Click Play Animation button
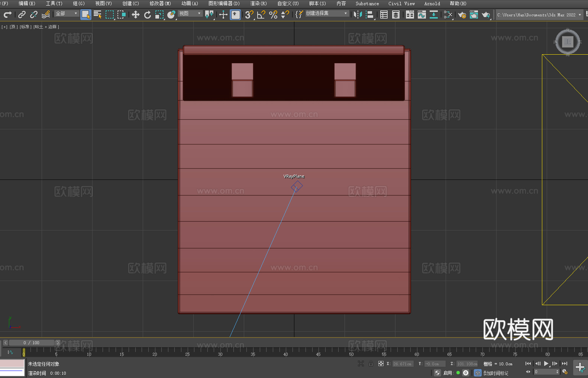 [546, 364]
